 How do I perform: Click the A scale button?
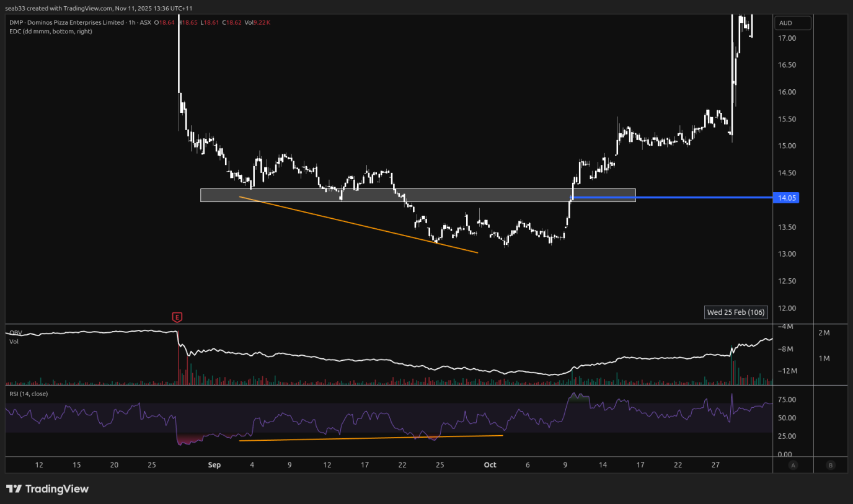pyautogui.click(x=792, y=465)
